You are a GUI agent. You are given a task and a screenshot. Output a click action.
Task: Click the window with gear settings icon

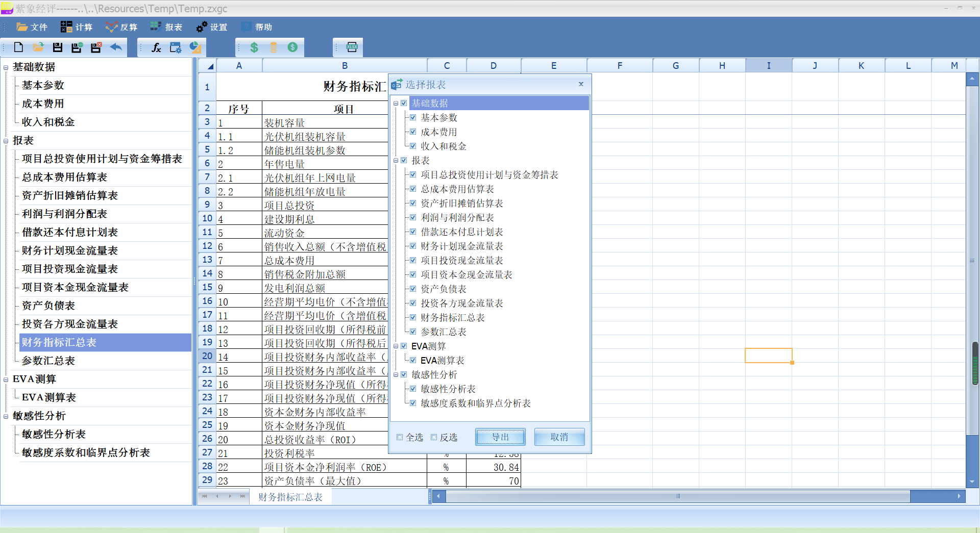click(176, 47)
